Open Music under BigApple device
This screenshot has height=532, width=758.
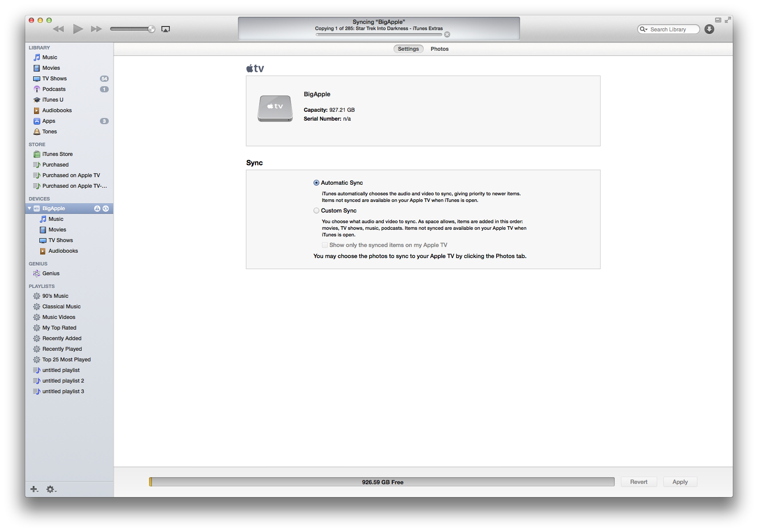coord(69,219)
